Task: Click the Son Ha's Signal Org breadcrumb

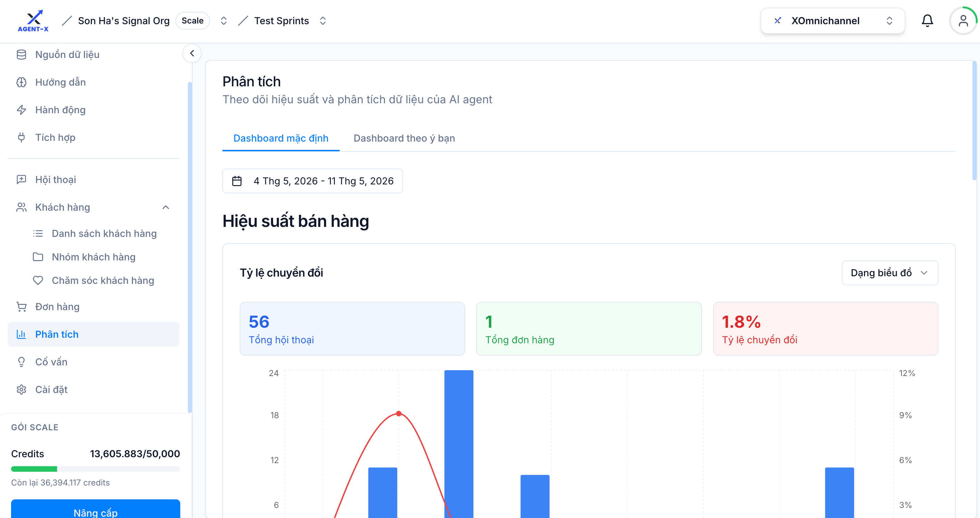Action: pyautogui.click(x=124, y=20)
